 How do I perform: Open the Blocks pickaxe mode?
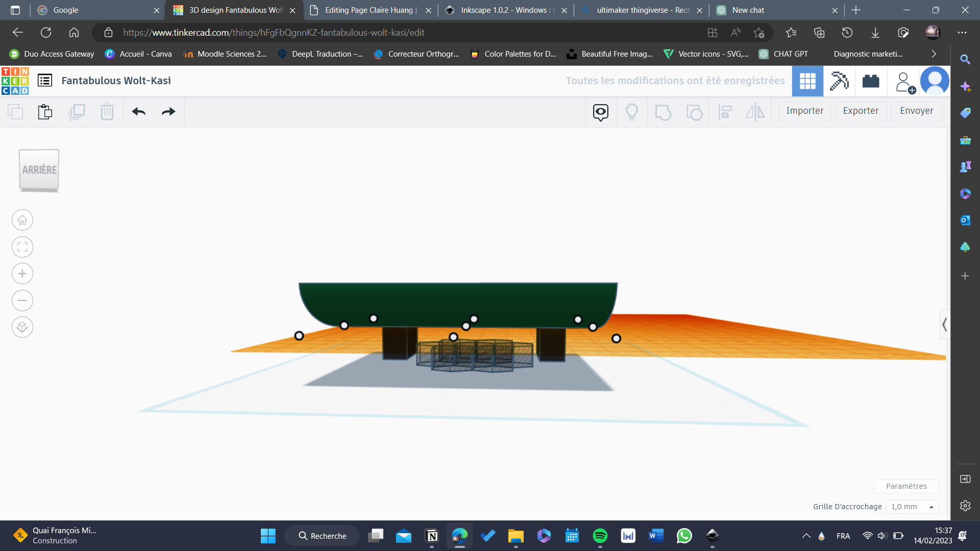click(x=839, y=81)
